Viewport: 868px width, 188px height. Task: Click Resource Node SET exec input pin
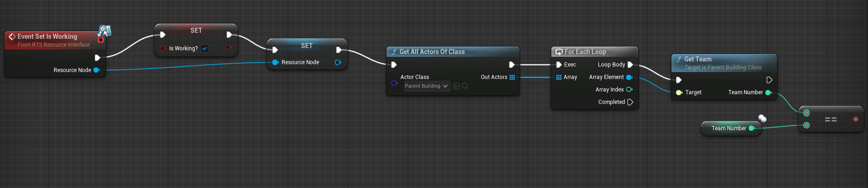pos(275,50)
